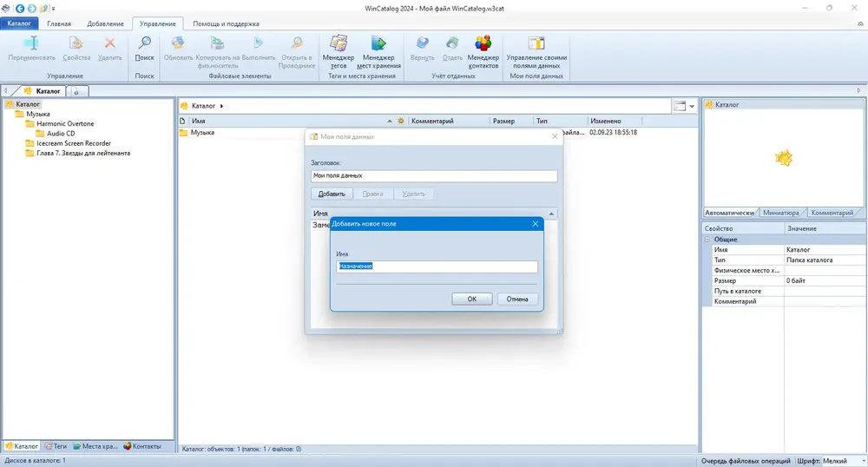Click the disabled Удалить button in fields dialog
Screen dimensions: 868x467
pos(414,194)
